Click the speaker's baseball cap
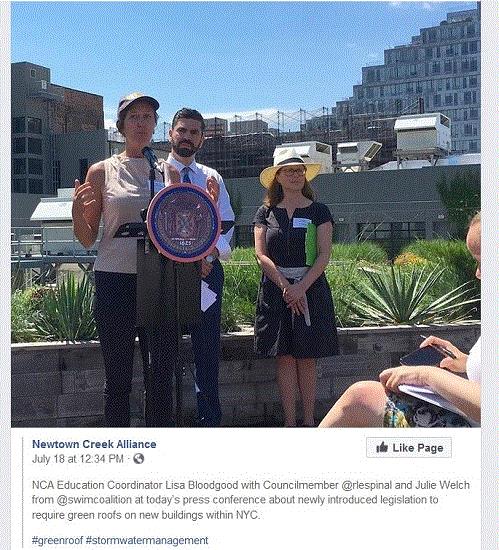Screen dimensions: 499x550 (137, 101)
